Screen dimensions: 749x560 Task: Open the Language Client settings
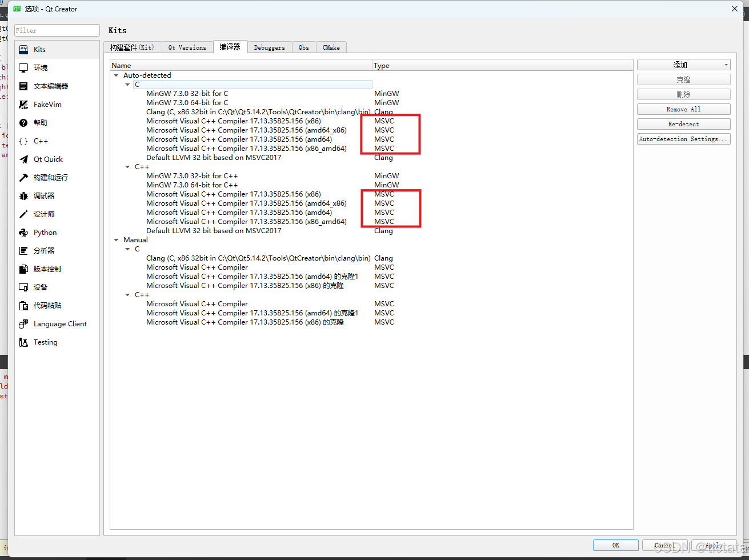pos(60,323)
